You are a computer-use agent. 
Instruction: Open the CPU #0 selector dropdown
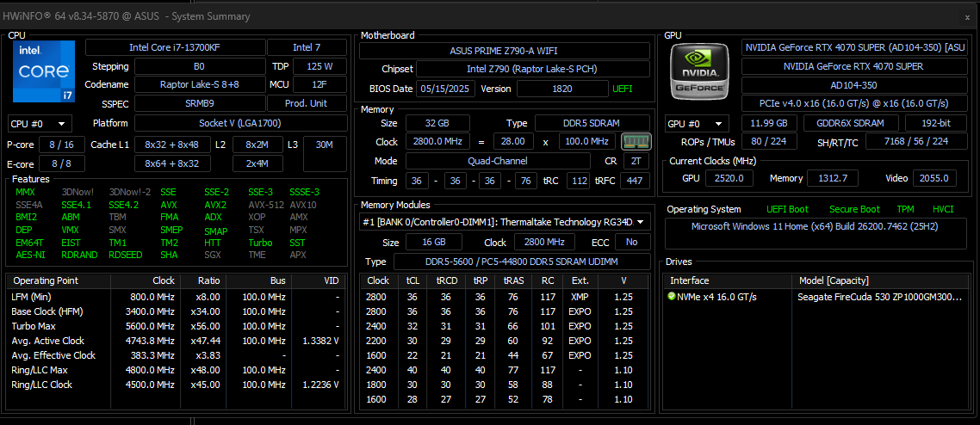click(x=40, y=124)
